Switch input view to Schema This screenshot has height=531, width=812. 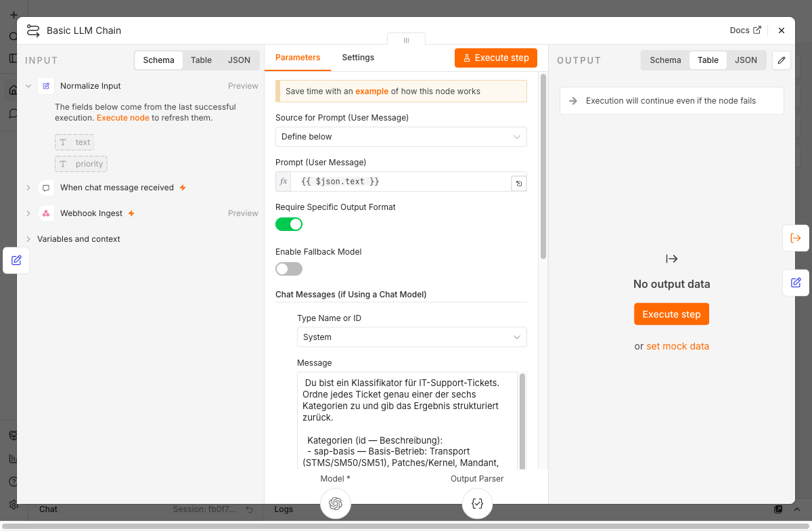tap(159, 60)
